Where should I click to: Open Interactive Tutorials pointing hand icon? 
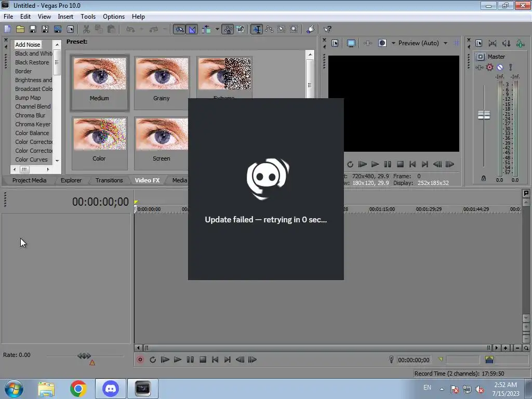[310, 29]
